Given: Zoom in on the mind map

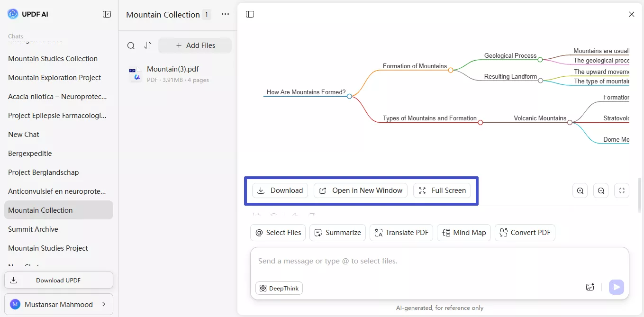Looking at the screenshot, I should pyautogui.click(x=580, y=190).
